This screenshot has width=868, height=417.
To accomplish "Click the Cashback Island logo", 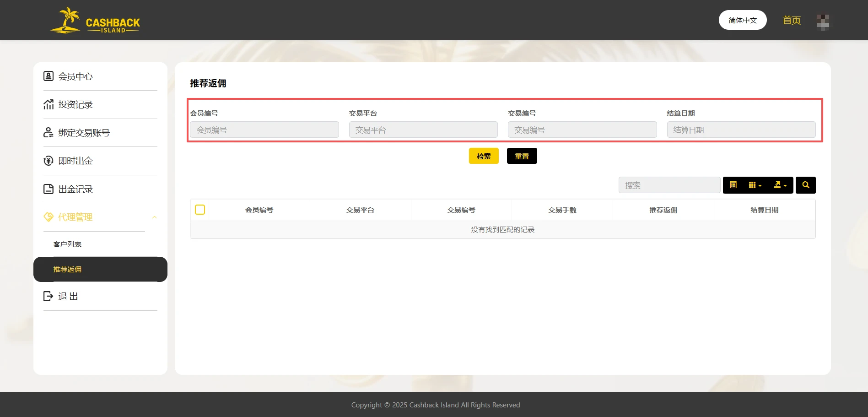I will pyautogui.click(x=95, y=20).
